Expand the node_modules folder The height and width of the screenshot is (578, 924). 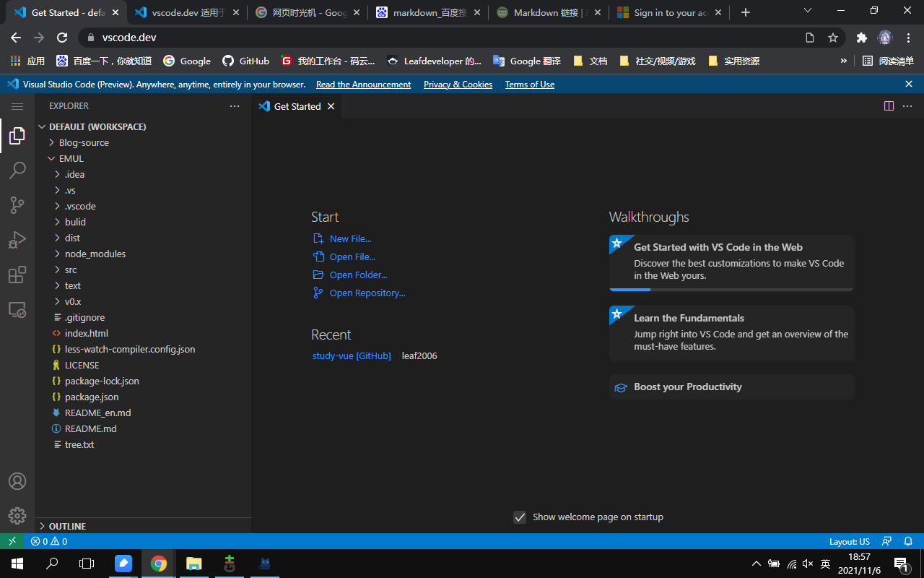(x=95, y=254)
